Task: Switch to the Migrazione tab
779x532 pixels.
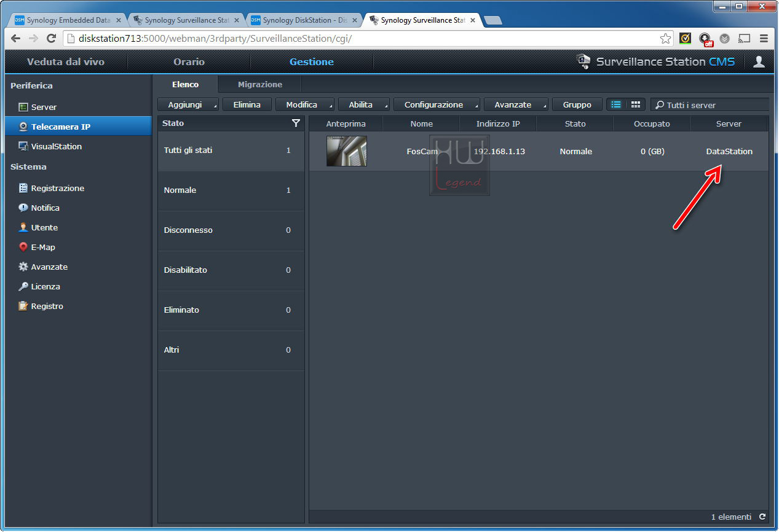Action: click(x=260, y=84)
